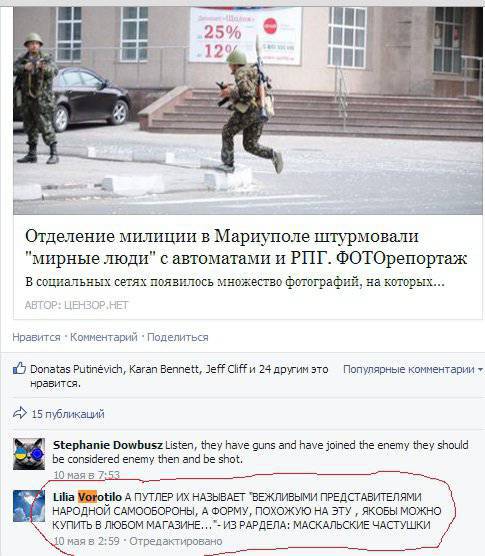This screenshot has height=556, width=485.
Task: Click the 10 мая в 7:53 timestamp
Action: [87, 475]
